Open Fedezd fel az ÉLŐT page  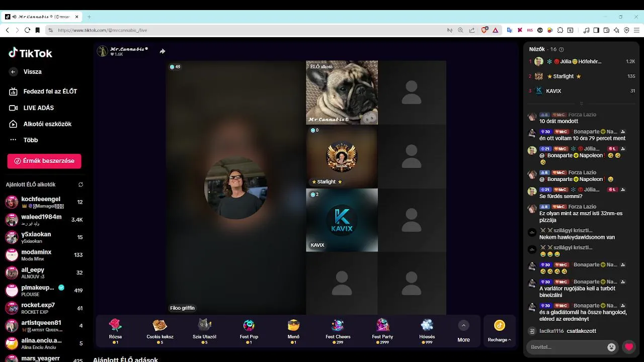(x=43, y=92)
